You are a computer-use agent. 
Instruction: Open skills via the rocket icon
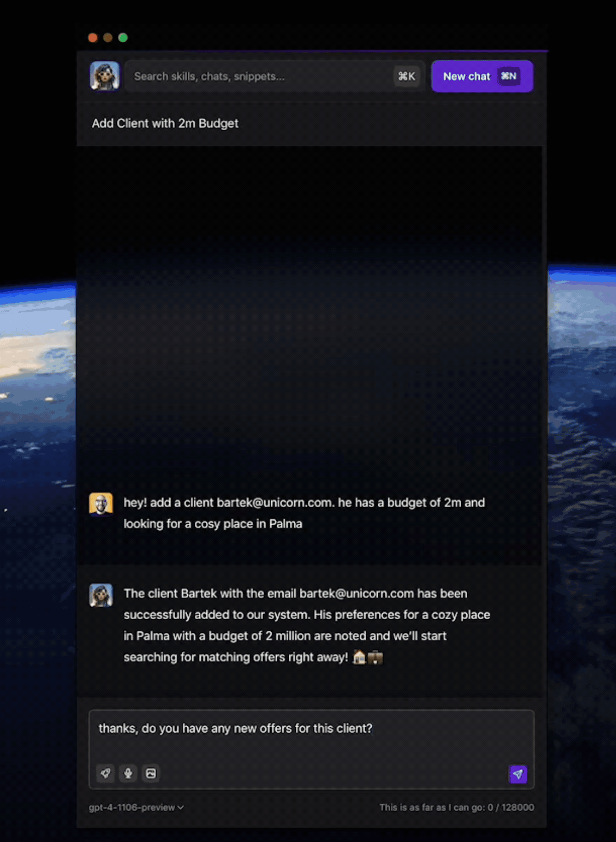tap(105, 773)
